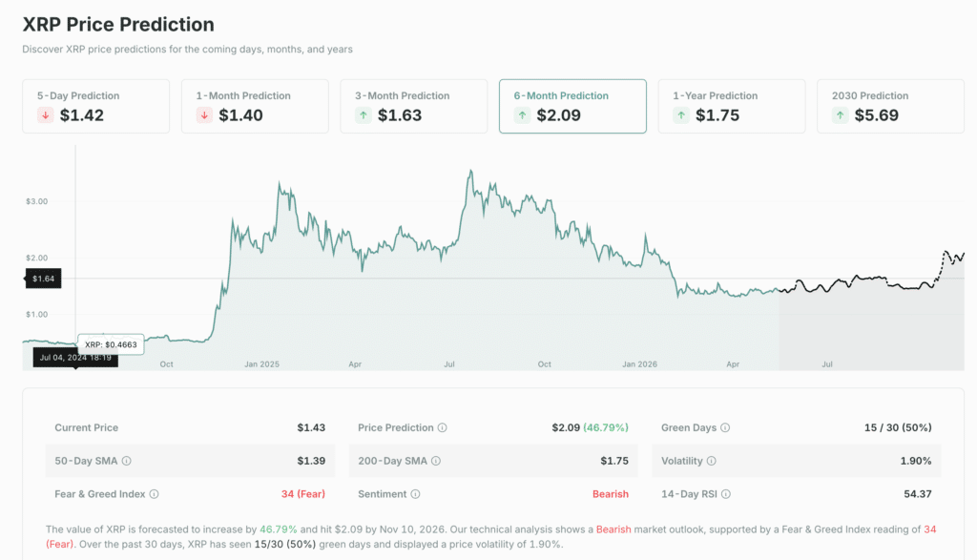The width and height of the screenshot is (977, 560).
Task: Open info icon next to Sentiment
Action: [x=416, y=494]
